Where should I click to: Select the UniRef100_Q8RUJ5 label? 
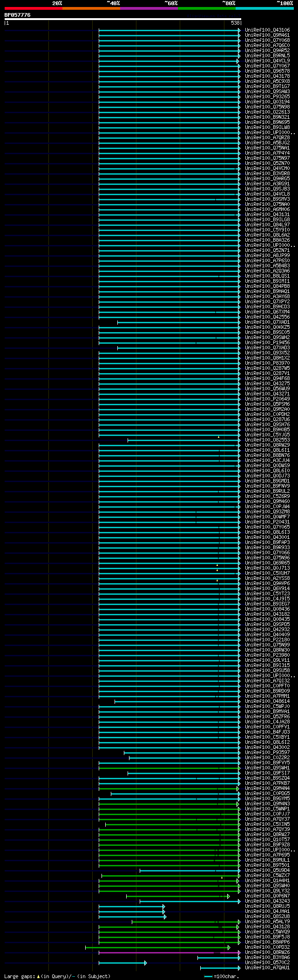click(267, 906)
